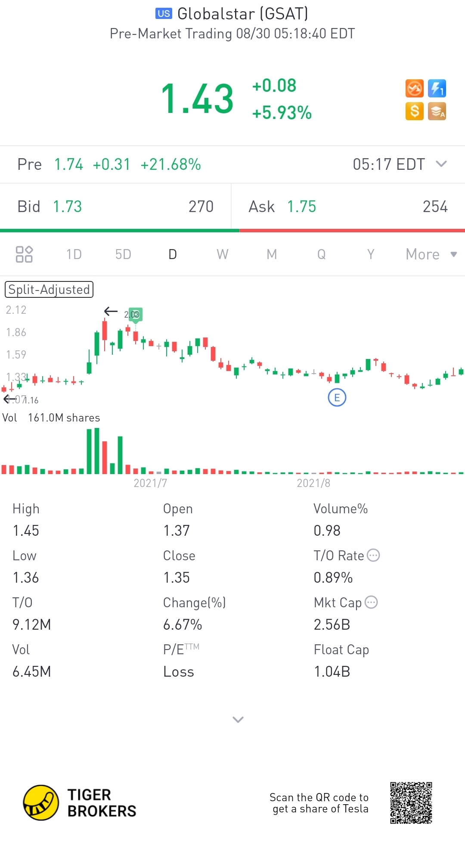
Task: Open Mkt Cap info bubble
Action: click(371, 602)
